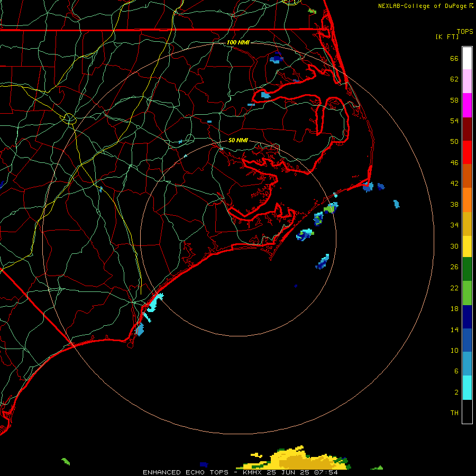The width and height of the screenshot is (476, 476).
Task: Select the bright red 46-50 kft swatch
Action: [467, 152]
